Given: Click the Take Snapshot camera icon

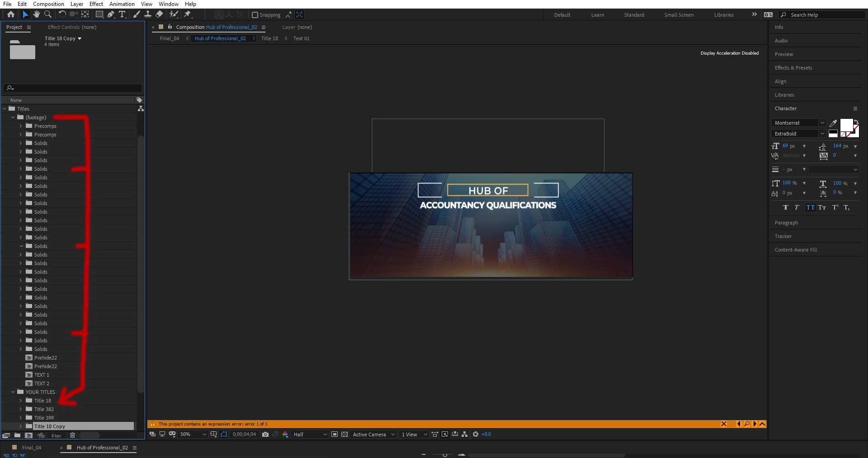Looking at the screenshot, I should point(265,435).
